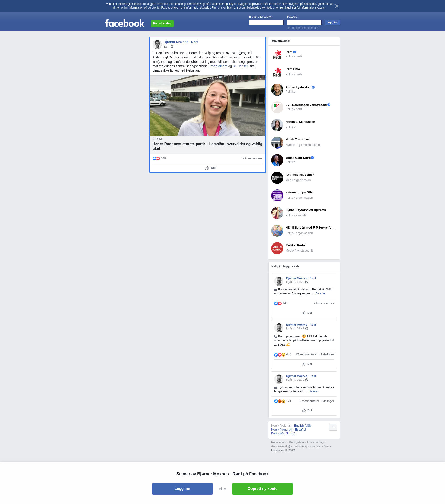
Task: Open 6 kommentarer on Tyrkias post
Action: coord(309,401)
